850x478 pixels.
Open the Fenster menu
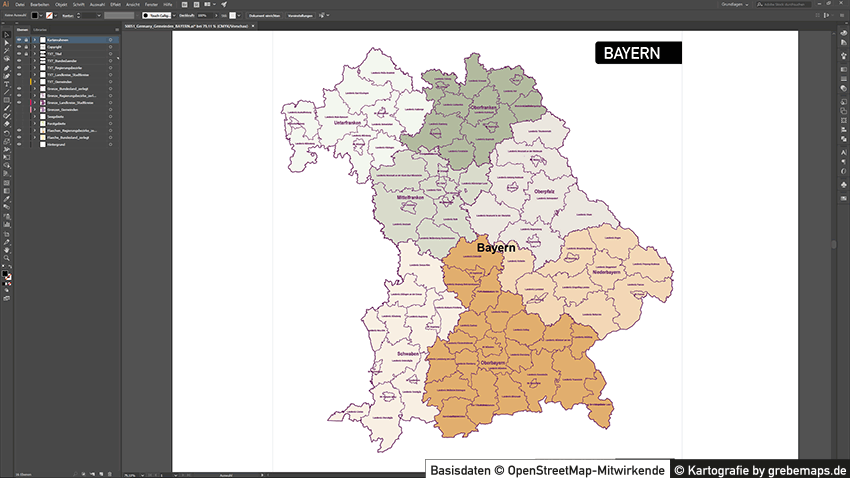pos(151,4)
